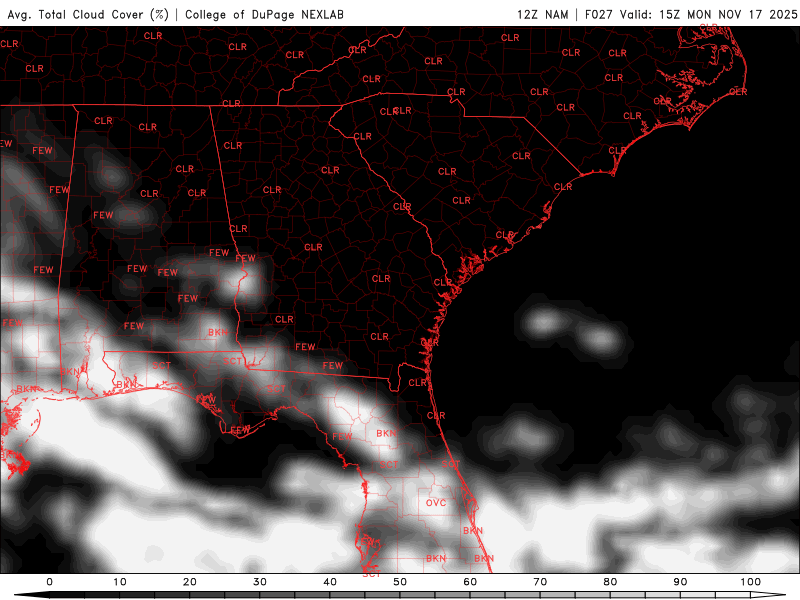Click the colorbar label '100'
The width and height of the screenshot is (800, 600).
751,582
